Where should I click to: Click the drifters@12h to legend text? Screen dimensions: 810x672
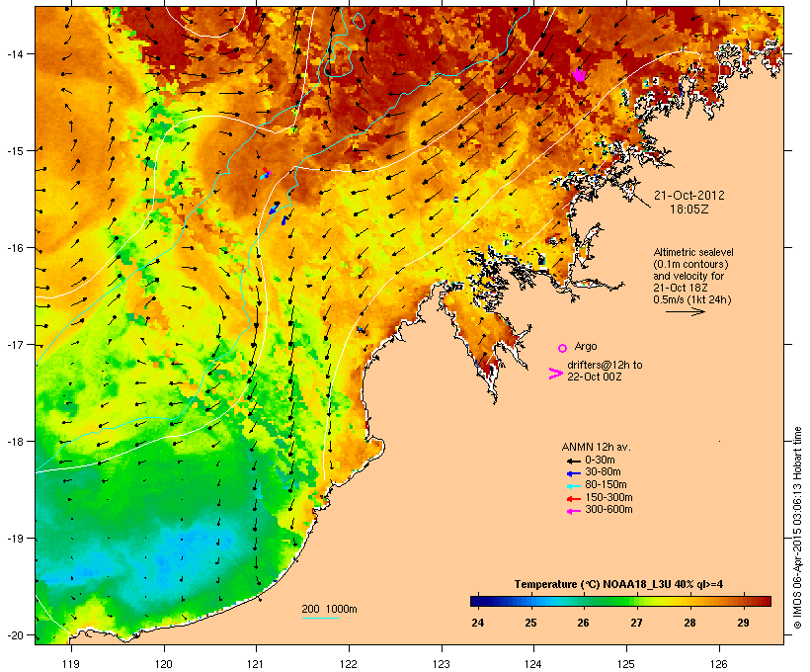coord(605,365)
